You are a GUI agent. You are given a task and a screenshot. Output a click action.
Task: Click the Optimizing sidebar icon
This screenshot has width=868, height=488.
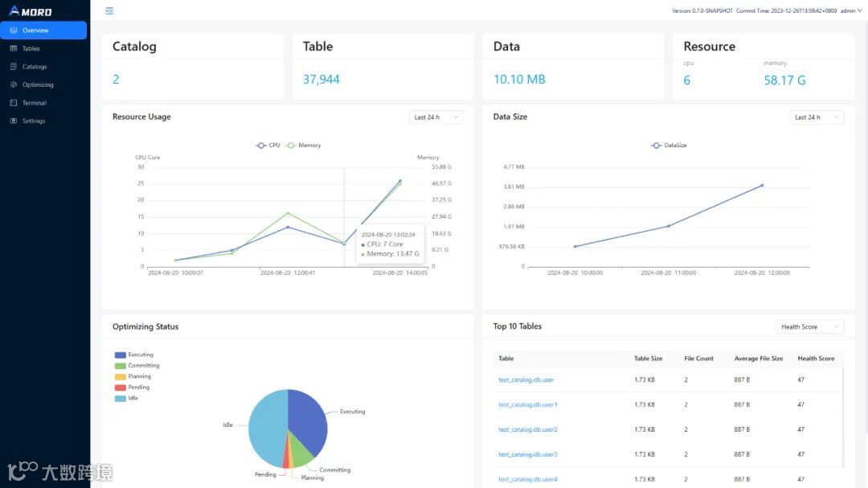click(x=14, y=84)
